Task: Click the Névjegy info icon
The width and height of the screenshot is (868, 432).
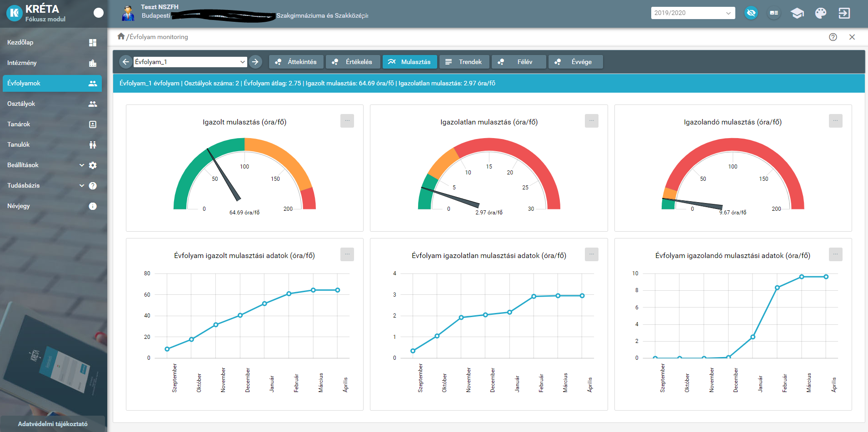Action: tap(93, 206)
